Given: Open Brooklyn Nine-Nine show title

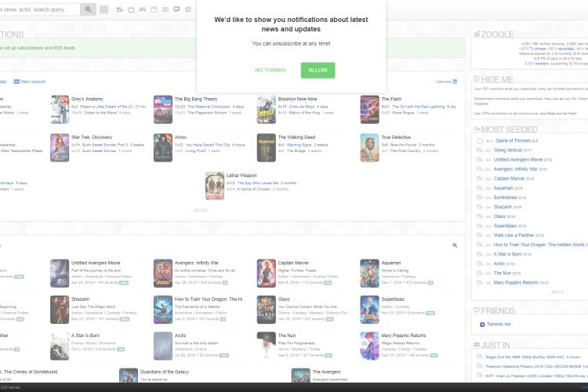Looking at the screenshot, I should (297, 99).
